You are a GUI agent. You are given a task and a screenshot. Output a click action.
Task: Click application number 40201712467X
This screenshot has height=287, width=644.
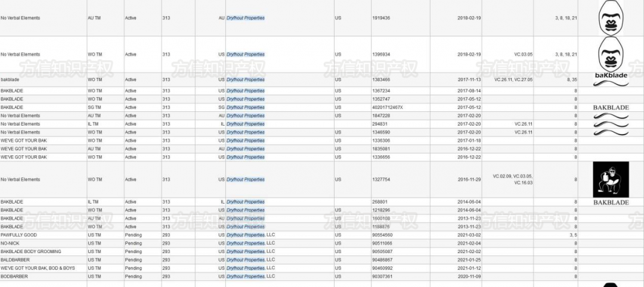(x=388, y=107)
